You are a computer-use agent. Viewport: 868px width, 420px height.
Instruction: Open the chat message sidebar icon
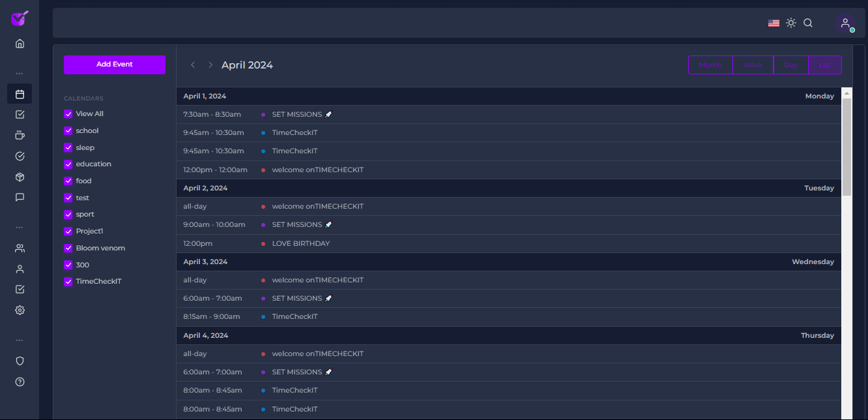point(20,197)
